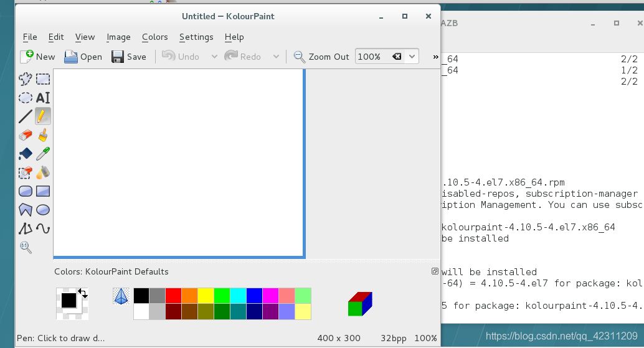The width and height of the screenshot is (644, 348).
Task: Click the 32bpp status bar entry
Action: [393, 338]
